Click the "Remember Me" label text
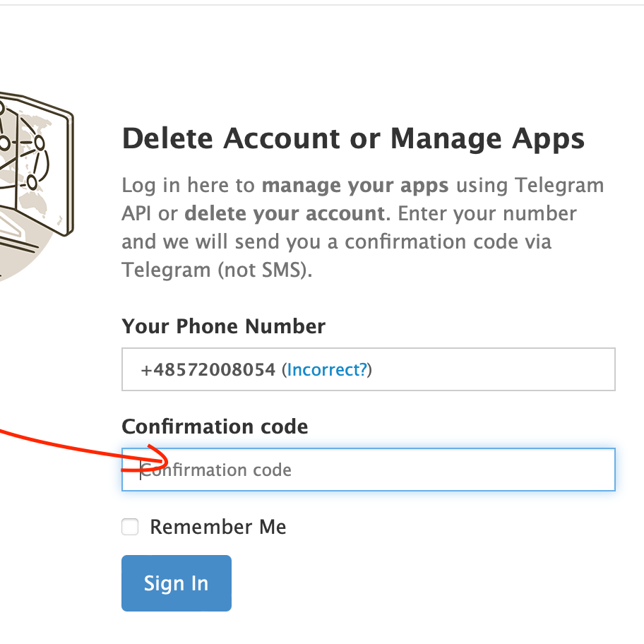Image resolution: width=644 pixels, height=644 pixels. click(218, 527)
